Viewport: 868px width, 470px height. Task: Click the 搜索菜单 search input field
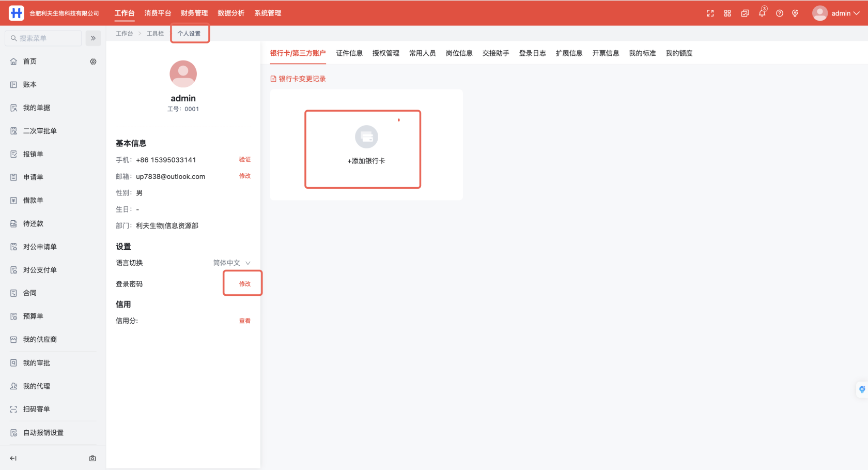(44, 38)
